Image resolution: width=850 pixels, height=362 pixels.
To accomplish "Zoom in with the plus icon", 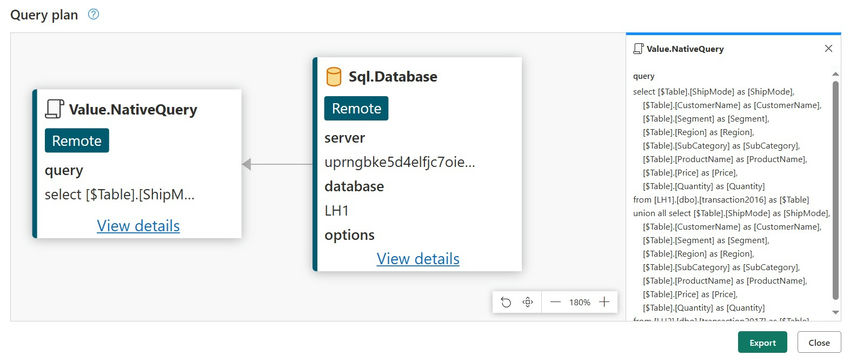I will [604, 302].
